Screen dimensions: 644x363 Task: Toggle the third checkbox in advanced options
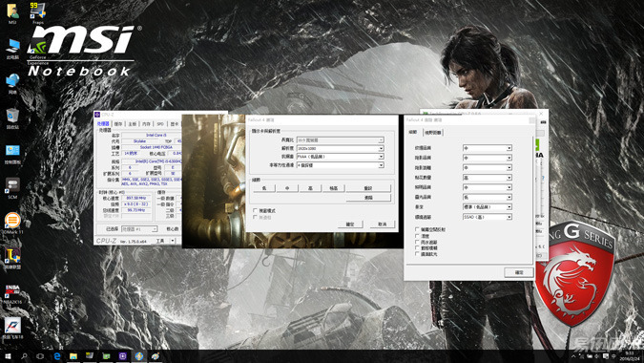[x=417, y=242]
